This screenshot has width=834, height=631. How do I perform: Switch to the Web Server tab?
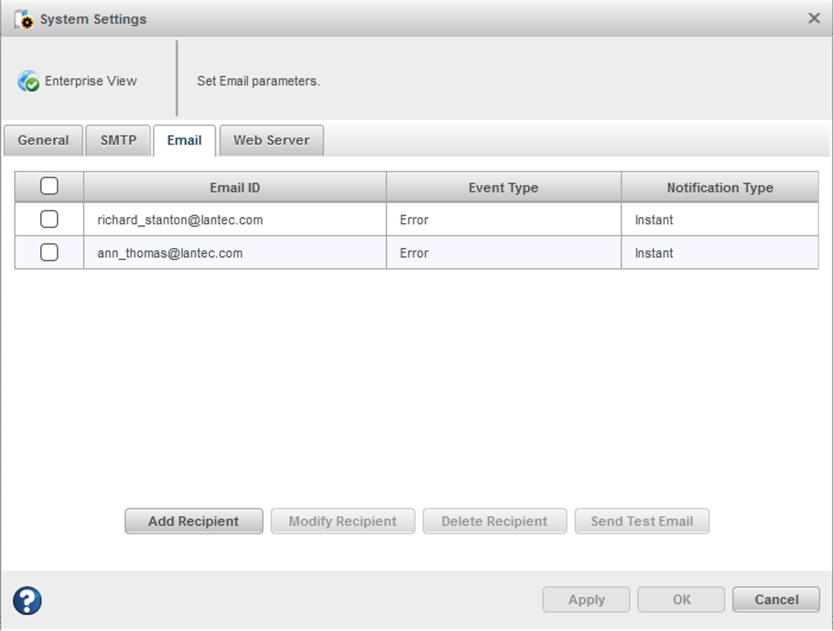click(271, 140)
